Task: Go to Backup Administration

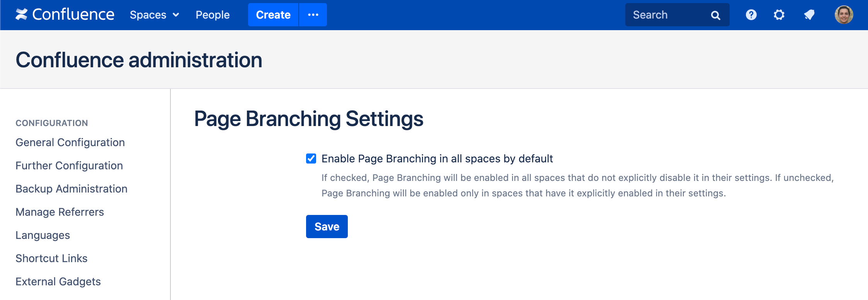Action: point(71,189)
